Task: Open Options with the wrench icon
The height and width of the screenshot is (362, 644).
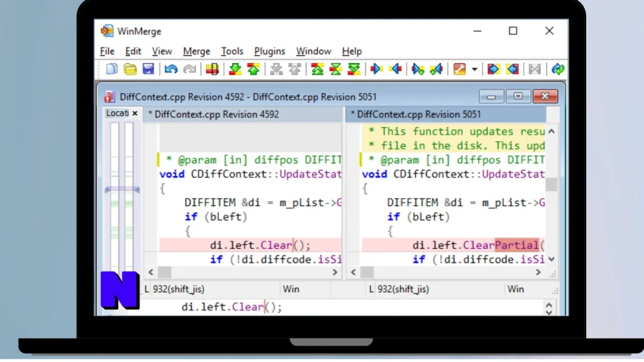Action: 459,69
